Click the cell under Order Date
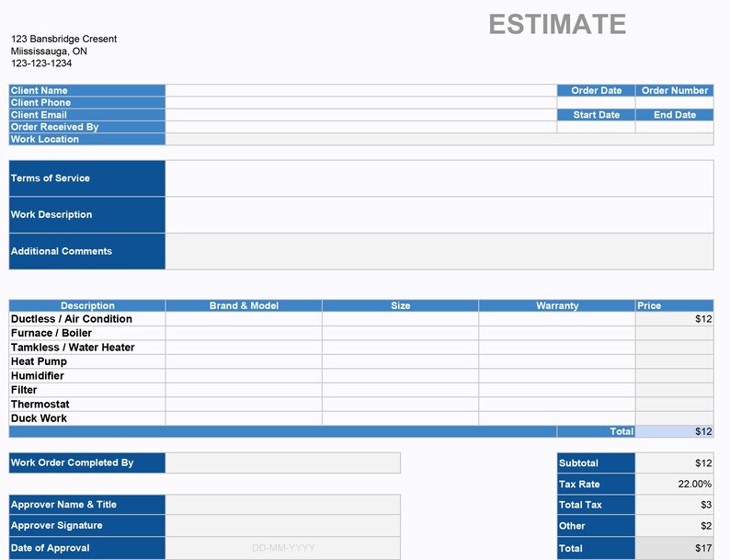This screenshot has width=730, height=560. pos(596,102)
